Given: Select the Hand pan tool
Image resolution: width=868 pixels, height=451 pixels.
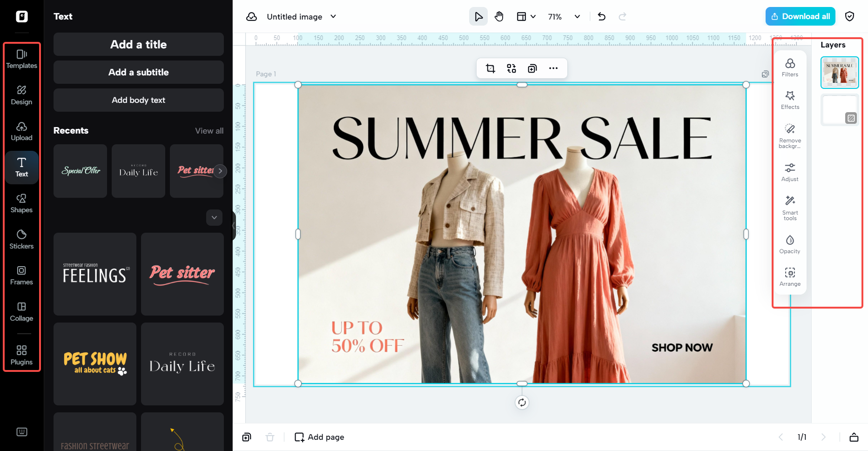Looking at the screenshot, I should [x=499, y=17].
